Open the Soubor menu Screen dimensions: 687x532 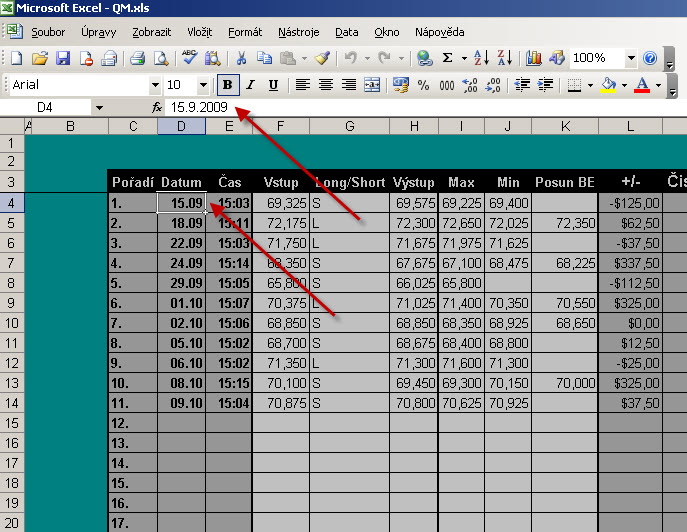pos(48,32)
